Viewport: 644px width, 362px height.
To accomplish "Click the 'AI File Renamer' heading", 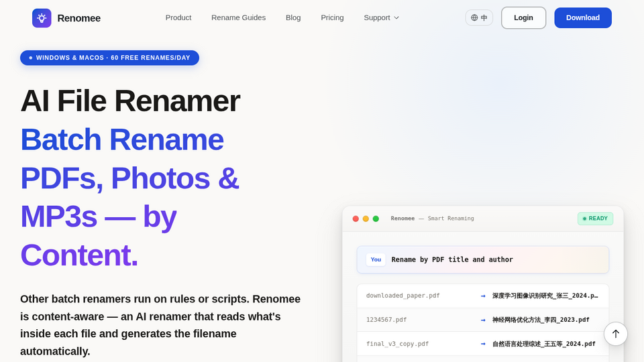I will click(x=130, y=101).
